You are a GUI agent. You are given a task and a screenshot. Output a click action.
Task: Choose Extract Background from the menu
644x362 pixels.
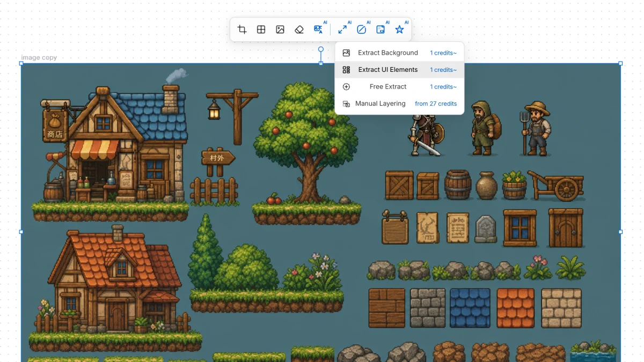pos(399,53)
